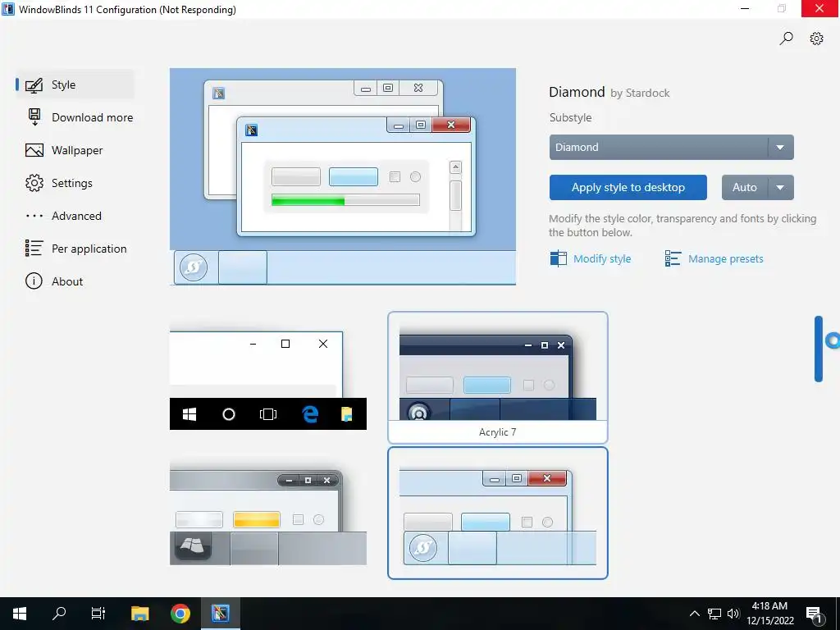
Task: Expand the Auto dropdown arrow
Action: (x=781, y=188)
